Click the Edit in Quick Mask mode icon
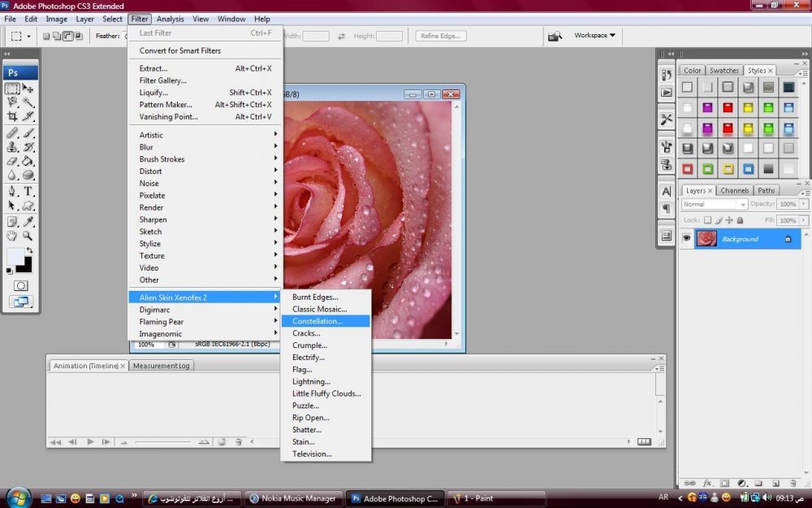This screenshot has width=812, height=508. click(x=21, y=285)
